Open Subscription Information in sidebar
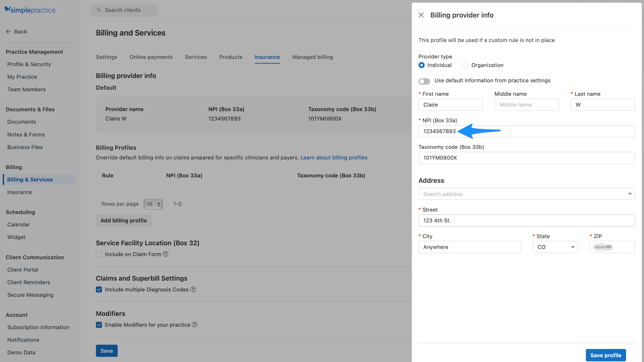This screenshot has width=644, height=362. click(x=38, y=327)
